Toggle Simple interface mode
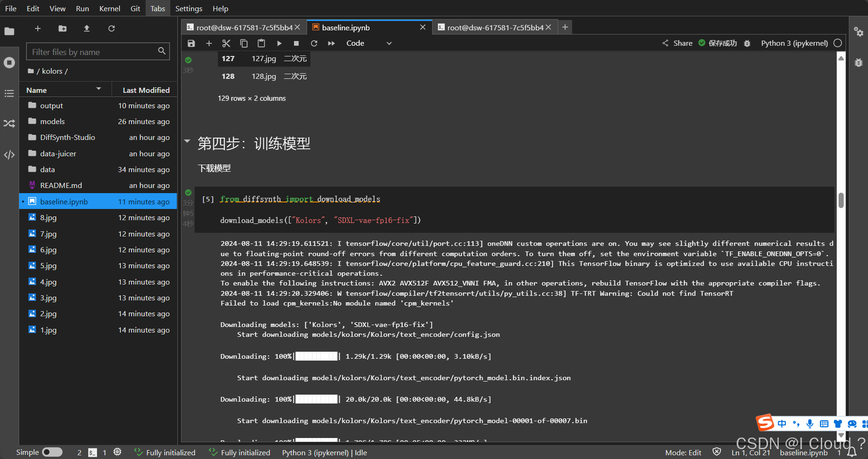Image resolution: width=868 pixels, height=459 pixels. point(52,452)
